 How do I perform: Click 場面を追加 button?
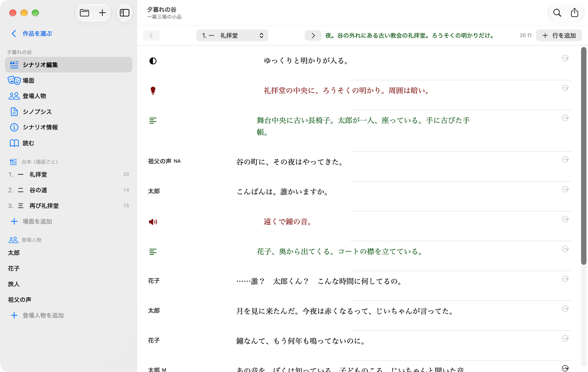click(31, 221)
